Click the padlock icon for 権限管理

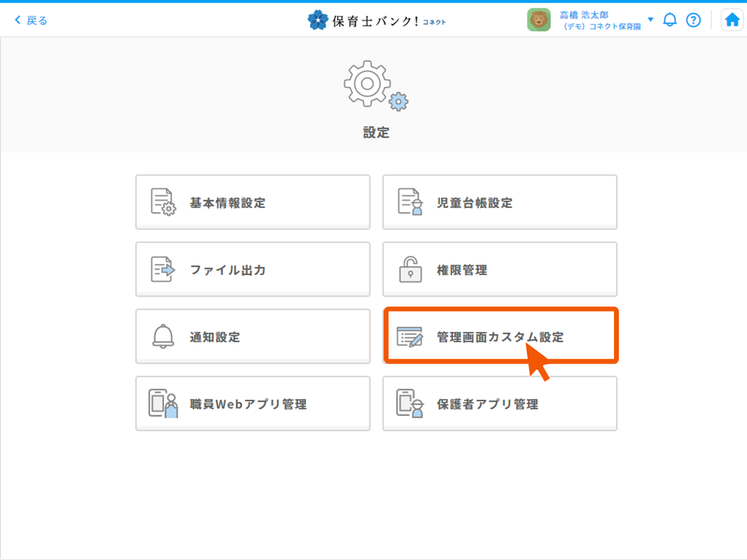coord(410,269)
